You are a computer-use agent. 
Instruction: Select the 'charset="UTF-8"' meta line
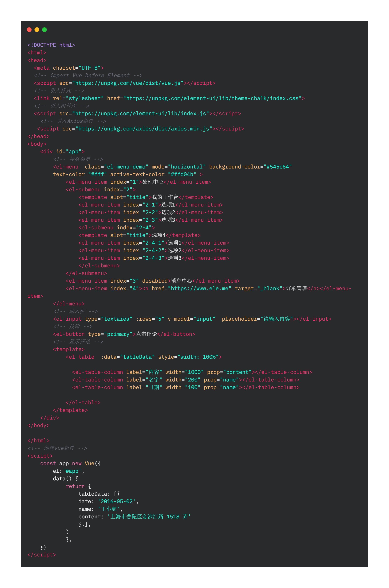pyautogui.click(x=69, y=68)
